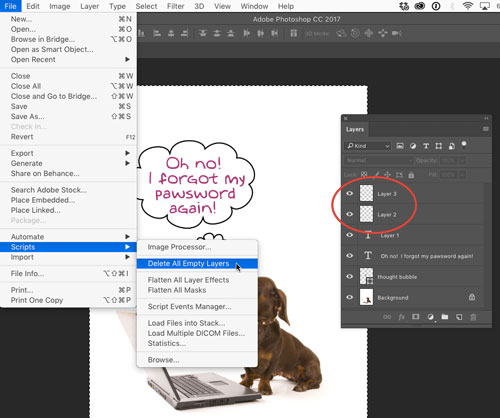Choose Browse in Scripts submenu
This screenshot has width=500, height=418.
(x=197, y=360)
